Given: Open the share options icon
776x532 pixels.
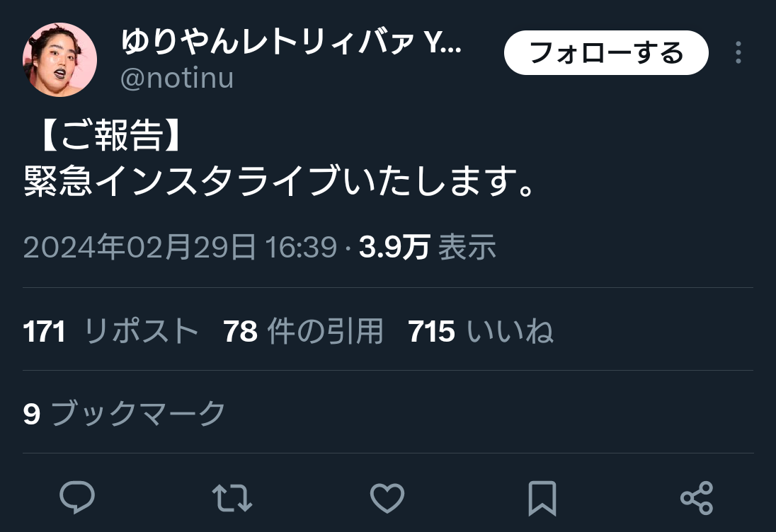Looking at the screenshot, I should click(x=697, y=498).
